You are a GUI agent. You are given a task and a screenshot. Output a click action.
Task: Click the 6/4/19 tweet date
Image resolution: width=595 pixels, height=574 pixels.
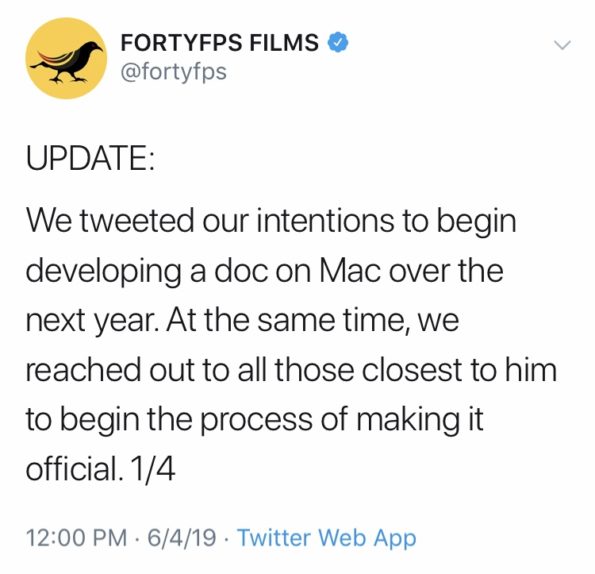(x=182, y=538)
